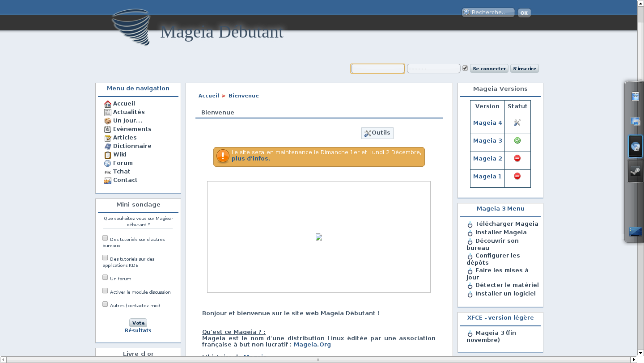Screen dimensions: 644x363
Task: Open the poll Résultats link
Action: click(138, 330)
